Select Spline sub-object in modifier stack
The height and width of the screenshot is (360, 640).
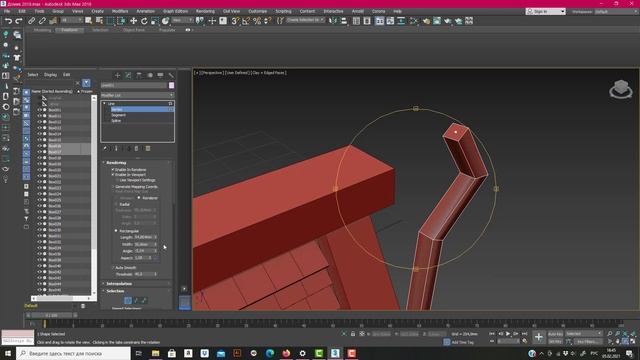tap(116, 120)
